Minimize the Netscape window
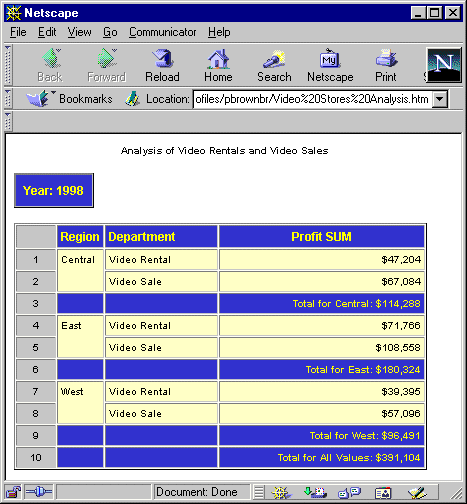This screenshot has height=504, width=467. pyautogui.click(x=418, y=13)
